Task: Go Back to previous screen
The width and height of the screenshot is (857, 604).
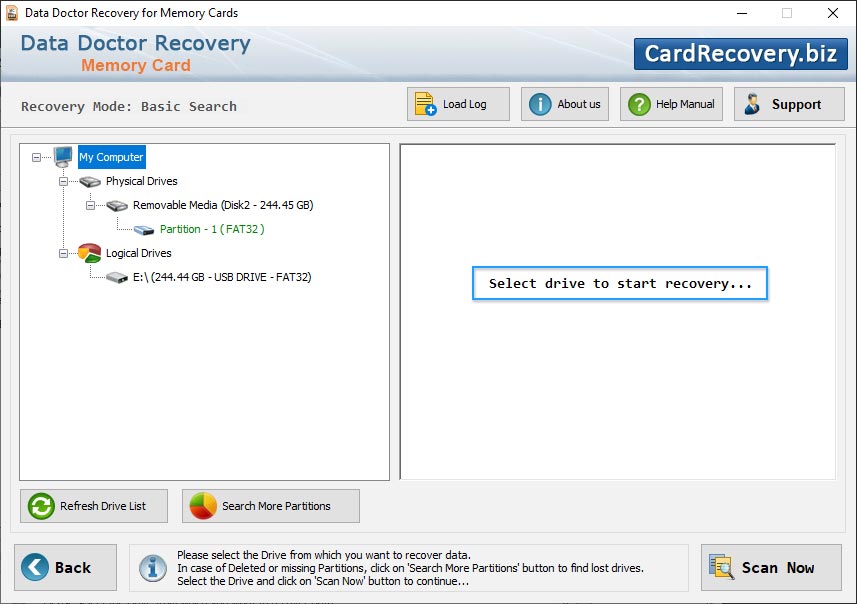Action: [x=66, y=567]
